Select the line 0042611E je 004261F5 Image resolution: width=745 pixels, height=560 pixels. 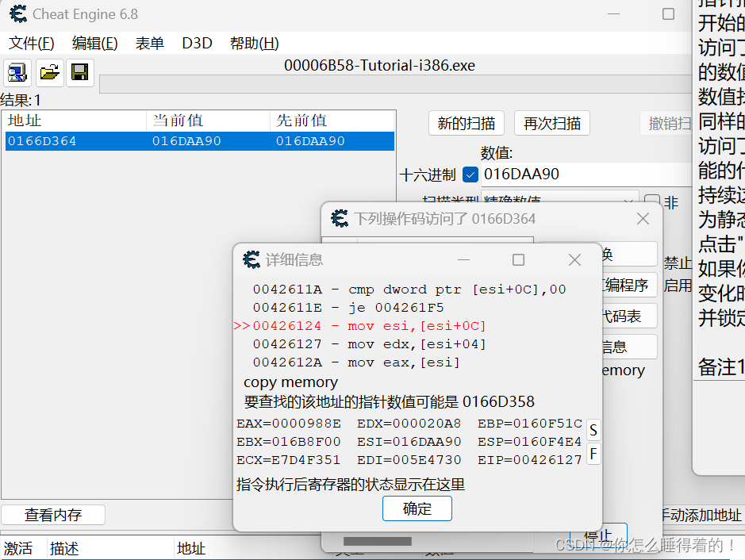(348, 308)
